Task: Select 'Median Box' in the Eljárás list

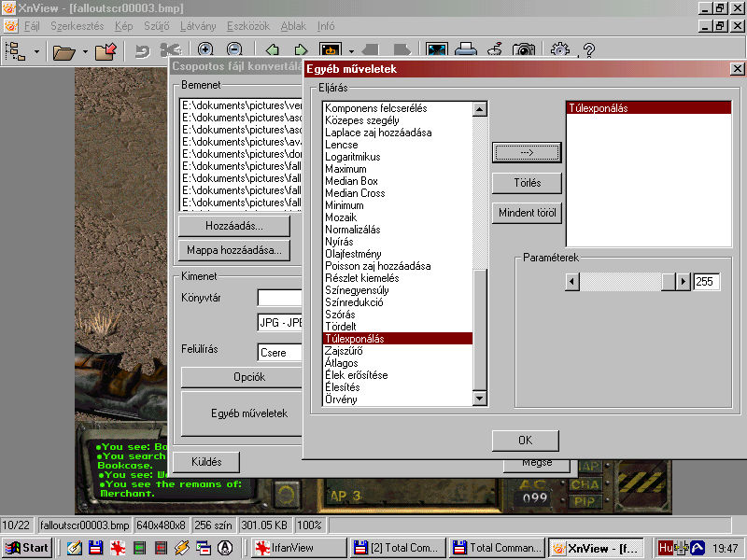Action: coord(351,181)
